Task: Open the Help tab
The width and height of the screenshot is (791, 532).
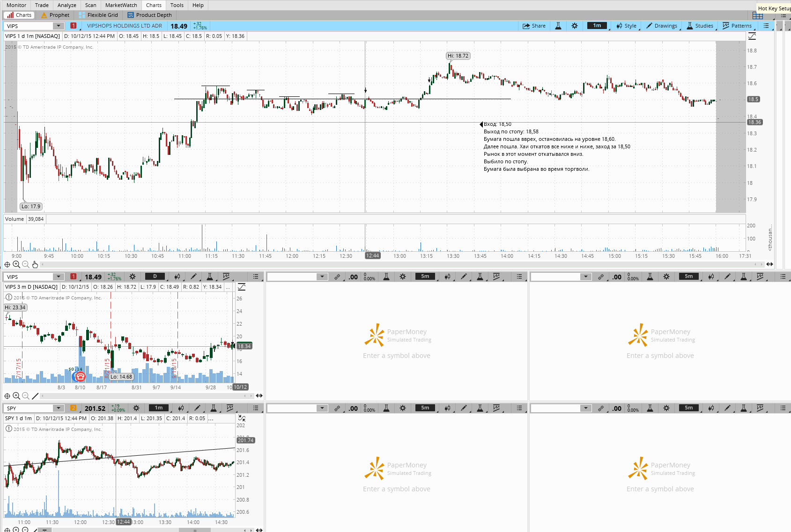Action: (198, 5)
